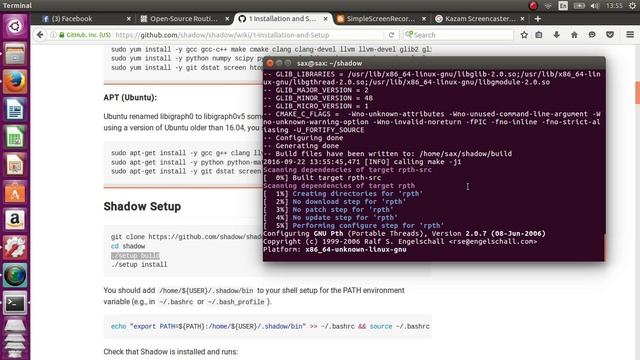Click terminal line 'Platform: x86_64-unknown-linux-gnu'

335,249
